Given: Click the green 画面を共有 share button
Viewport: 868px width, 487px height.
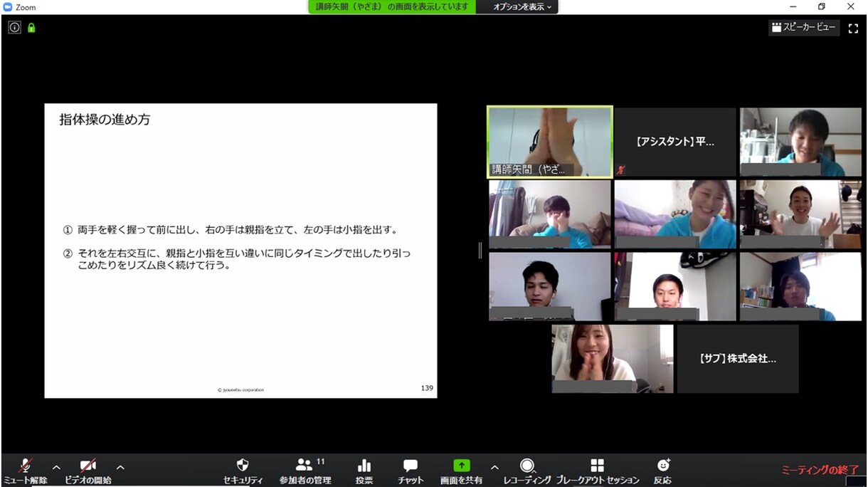Looking at the screenshot, I should point(461,471).
